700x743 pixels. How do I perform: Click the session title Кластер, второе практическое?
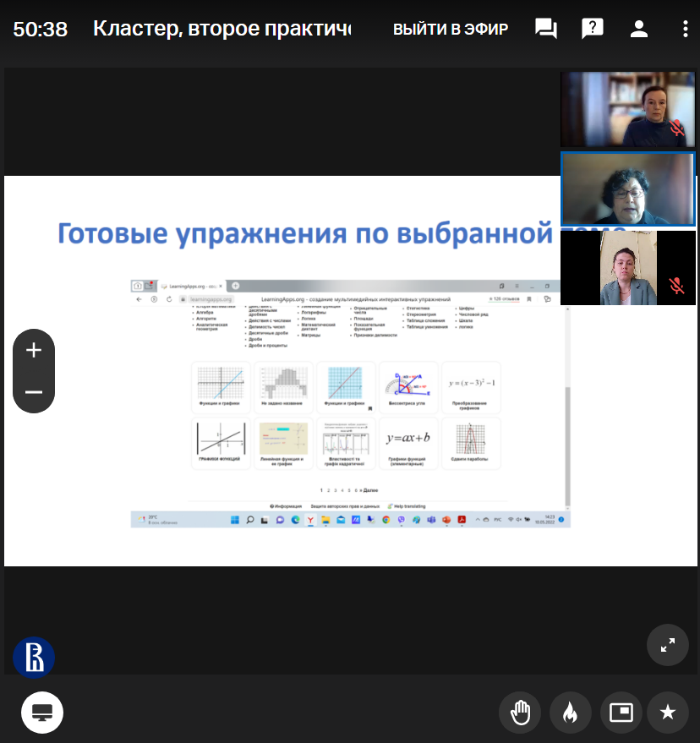(x=221, y=30)
